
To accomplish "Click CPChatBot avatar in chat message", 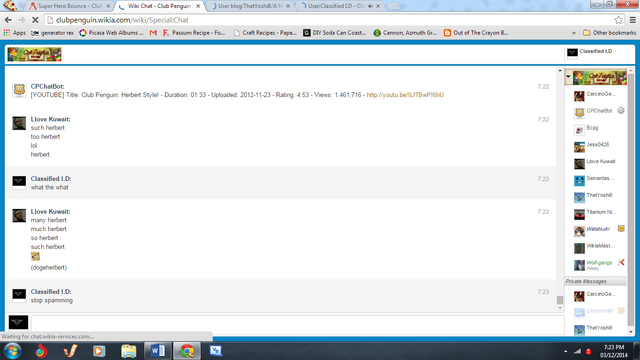I will [x=19, y=90].
